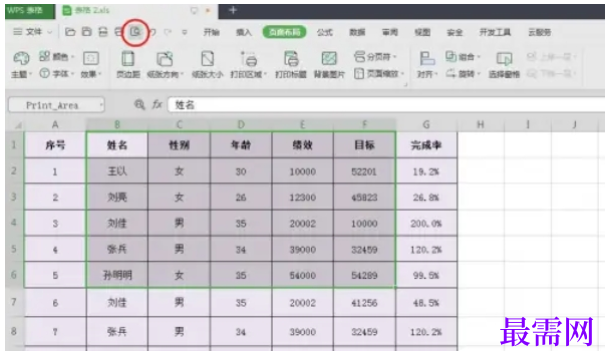This screenshot has width=612, height=363.
Task: Select row 7 header
Action: 14,302
